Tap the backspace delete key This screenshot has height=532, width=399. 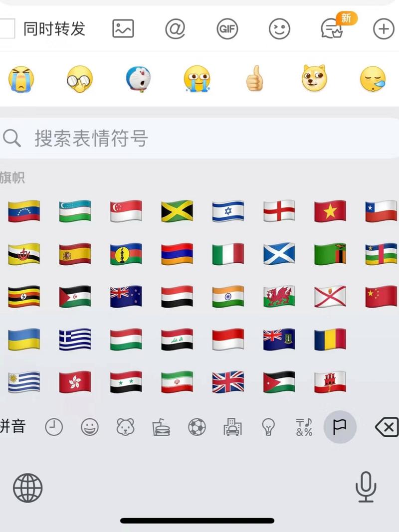(387, 427)
